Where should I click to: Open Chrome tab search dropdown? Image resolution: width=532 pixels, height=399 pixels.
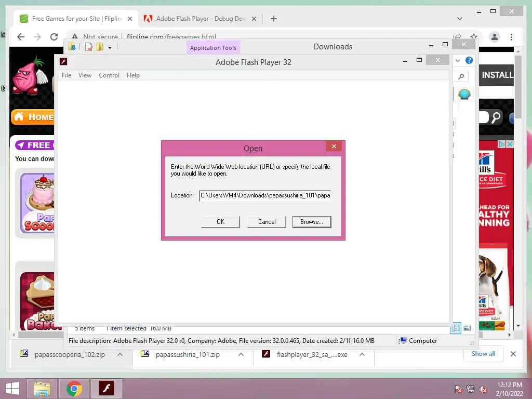coord(460,19)
